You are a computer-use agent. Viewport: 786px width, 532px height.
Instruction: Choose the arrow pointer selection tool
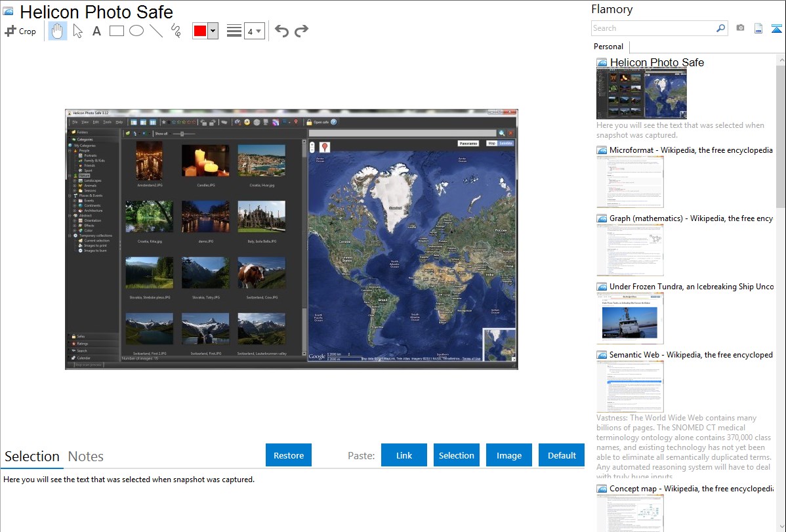[x=77, y=31]
